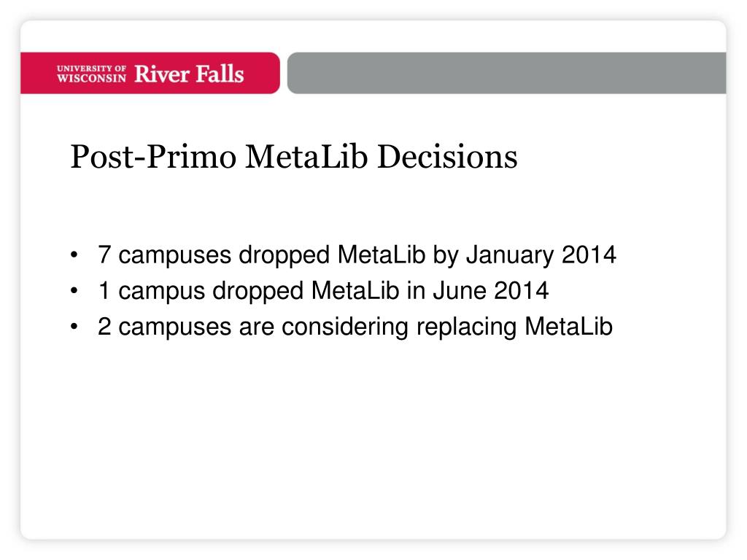The width and height of the screenshot is (747, 560).
Task: Click the number 7 in first bullet
Action: point(104,254)
